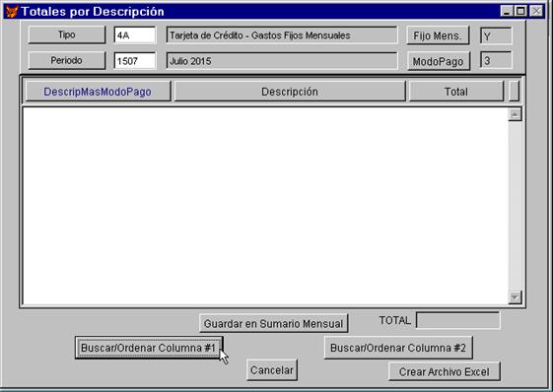Screen dimensions: 553x392
Task: Click the list scrollbar up arrow
Action: tap(515, 114)
